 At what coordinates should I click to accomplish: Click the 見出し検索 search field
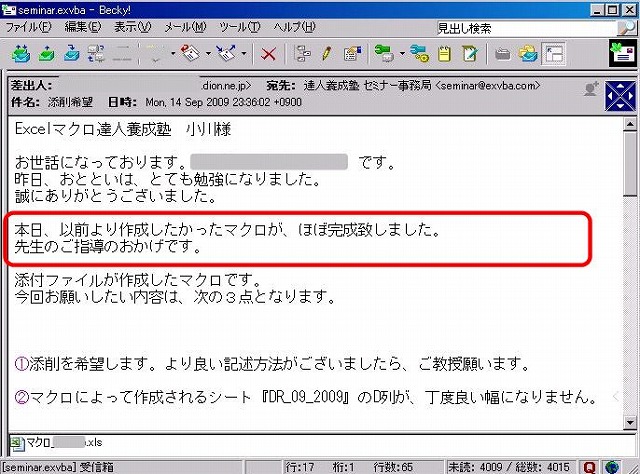coord(527,28)
